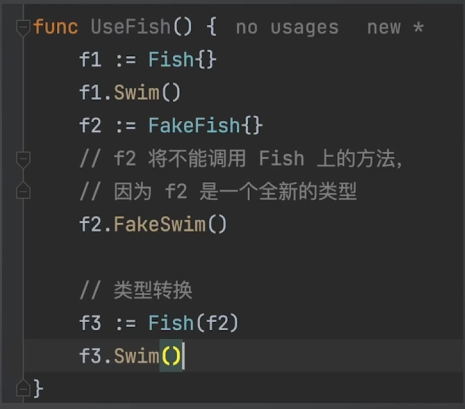Click the UseFish function name
This screenshot has height=409, width=465.
coord(130,27)
